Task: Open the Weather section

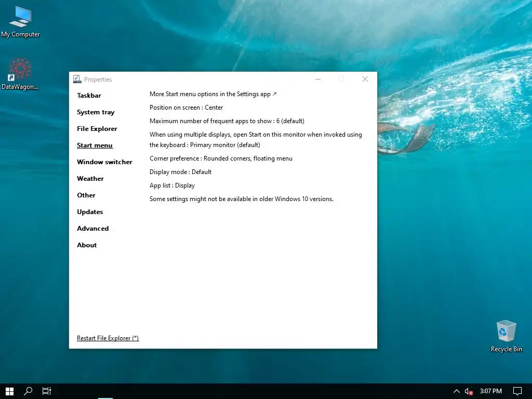Action: pyautogui.click(x=90, y=179)
